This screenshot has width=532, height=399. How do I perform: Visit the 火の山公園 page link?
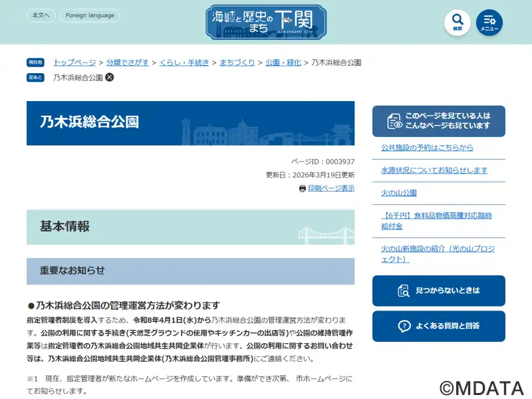point(398,193)
